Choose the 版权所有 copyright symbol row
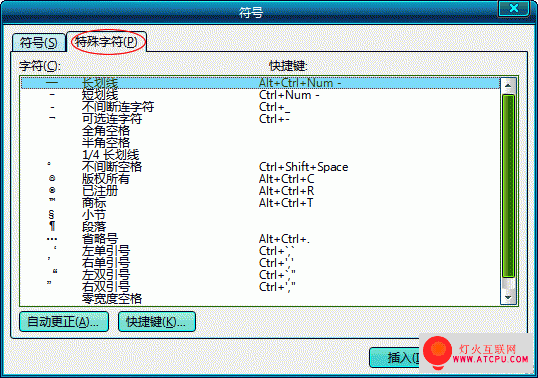Screen dimensions: 538x378 260,179
